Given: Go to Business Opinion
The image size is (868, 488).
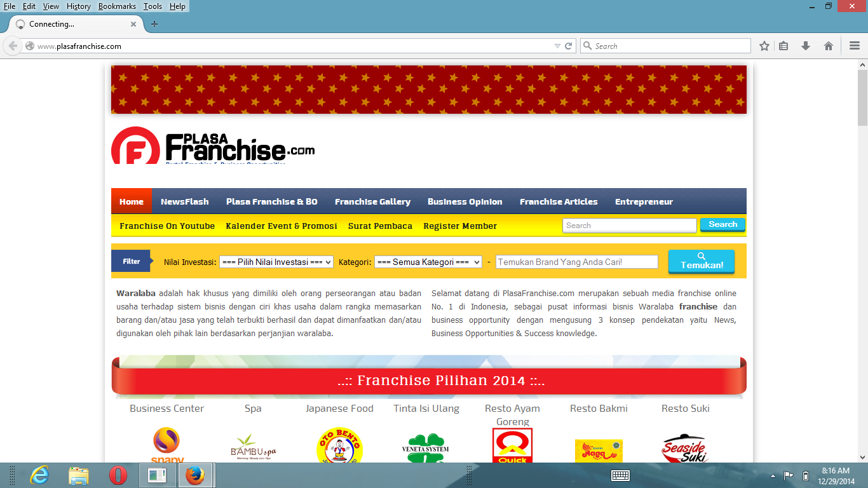Looking at the screenshot, I should [x=465, y=201].
